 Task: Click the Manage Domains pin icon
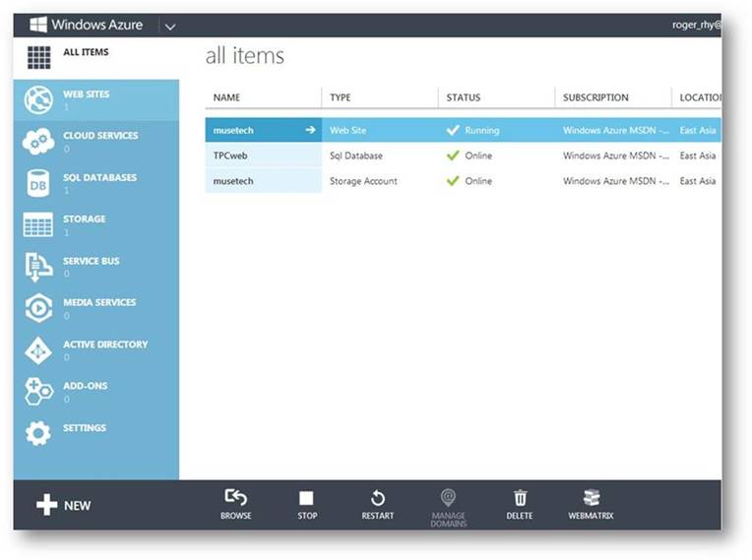coord(448,498)
